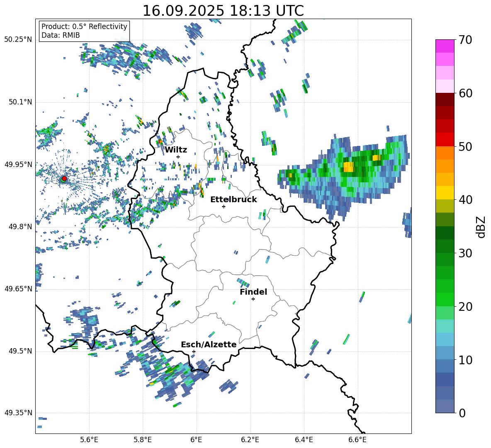Click the Product: 0.5° Reflectivity text

pos(84,26)
